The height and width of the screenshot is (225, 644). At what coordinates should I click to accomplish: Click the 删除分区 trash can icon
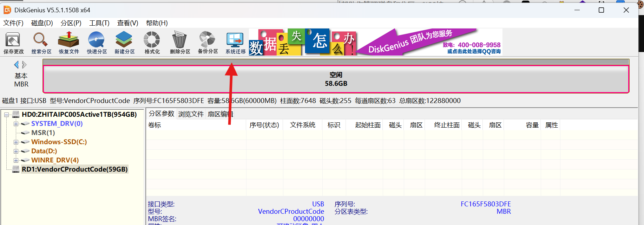180,43
